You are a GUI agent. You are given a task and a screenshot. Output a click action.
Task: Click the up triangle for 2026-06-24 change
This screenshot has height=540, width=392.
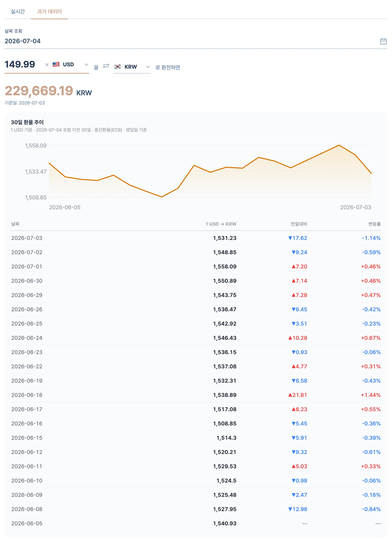290,338
